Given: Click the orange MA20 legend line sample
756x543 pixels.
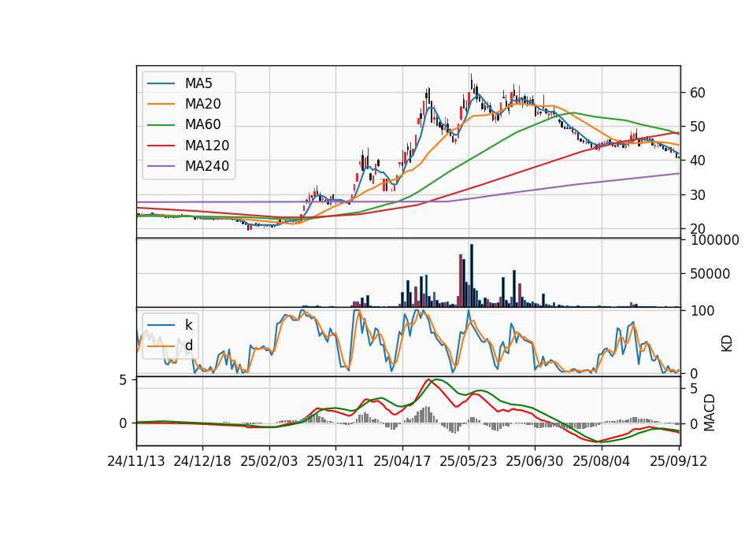Looking at the screenshot, I should pyautogui.click(x=161, y=104).
